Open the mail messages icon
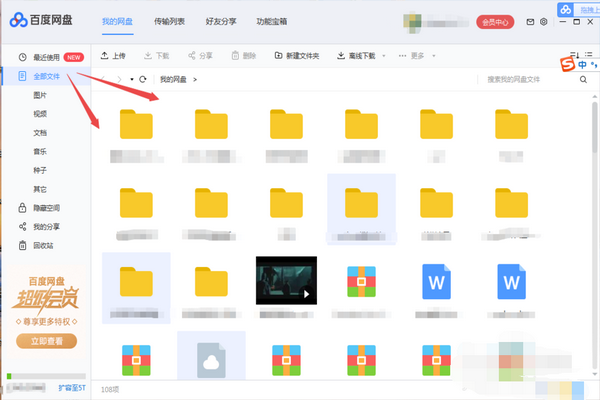Screen dimensions: 600x400 click(x=530, y=22)
